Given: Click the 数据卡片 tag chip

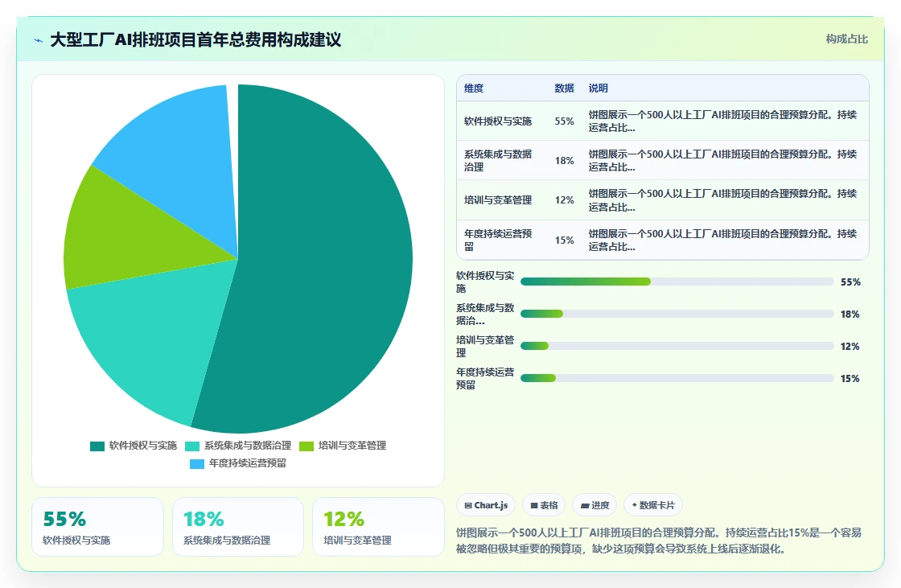Looking at the screenshot, I should pos(653,505).
